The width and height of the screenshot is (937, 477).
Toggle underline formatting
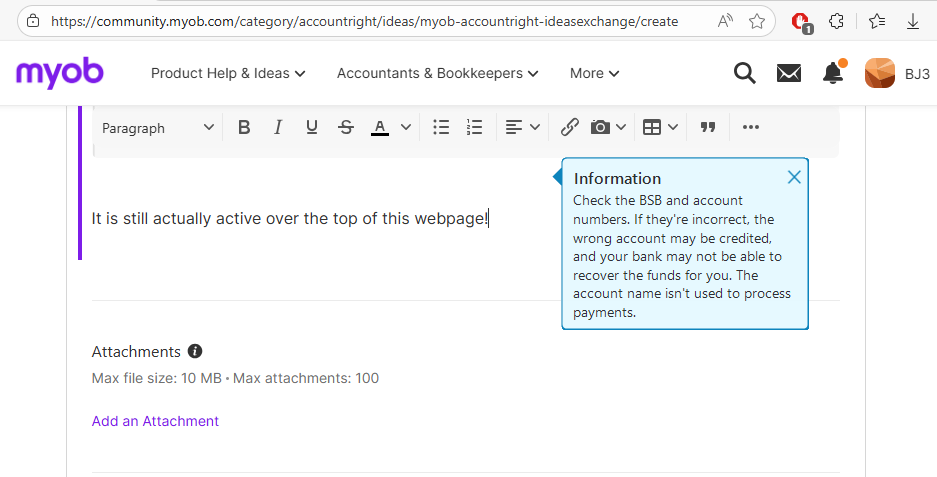pyautogui.click(x=312, y=127)
